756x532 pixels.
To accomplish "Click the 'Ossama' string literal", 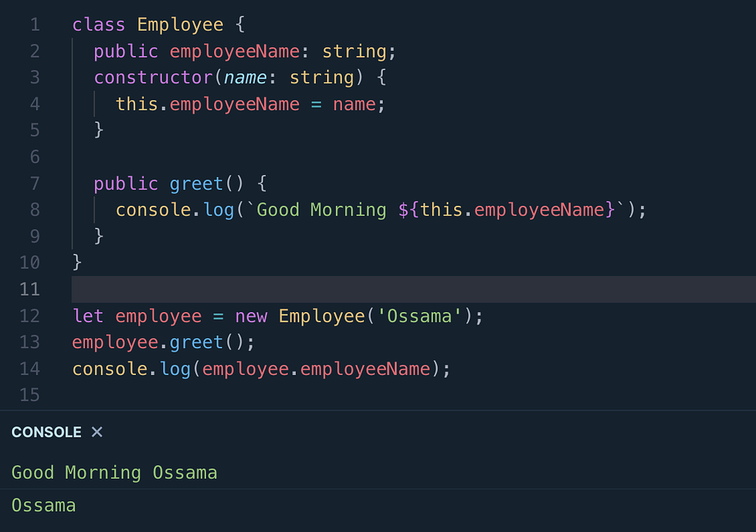I will (x=419, y=316).
